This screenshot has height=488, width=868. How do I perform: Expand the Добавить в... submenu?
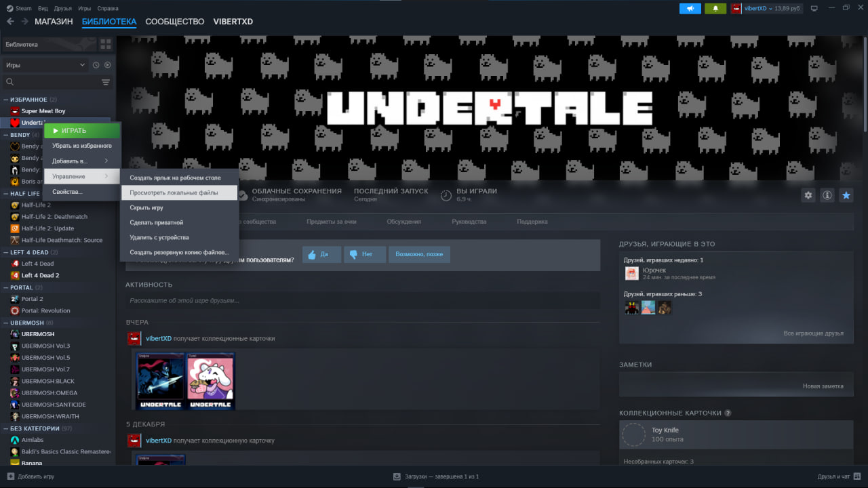81,161
